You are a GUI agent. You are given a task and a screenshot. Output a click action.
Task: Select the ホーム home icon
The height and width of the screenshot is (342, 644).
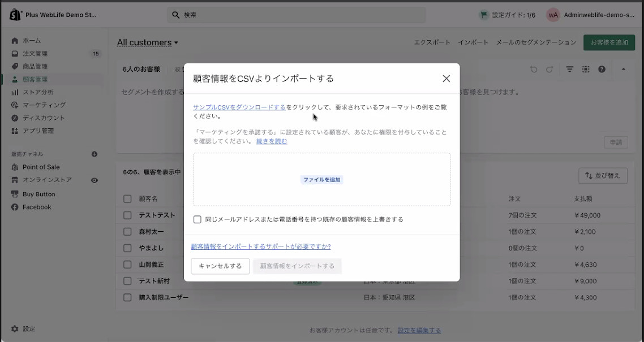point(14,40)
